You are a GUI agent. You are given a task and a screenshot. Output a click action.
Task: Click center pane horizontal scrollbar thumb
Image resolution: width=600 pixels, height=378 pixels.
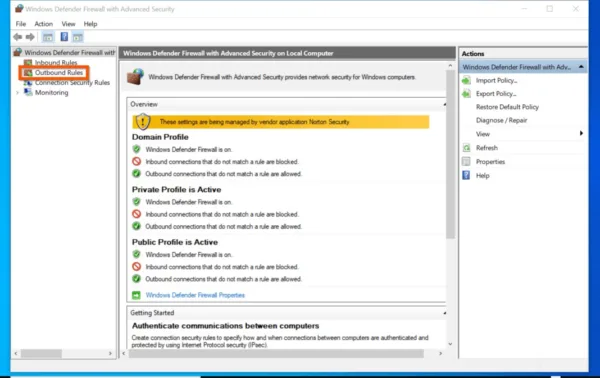coord(276,354)
